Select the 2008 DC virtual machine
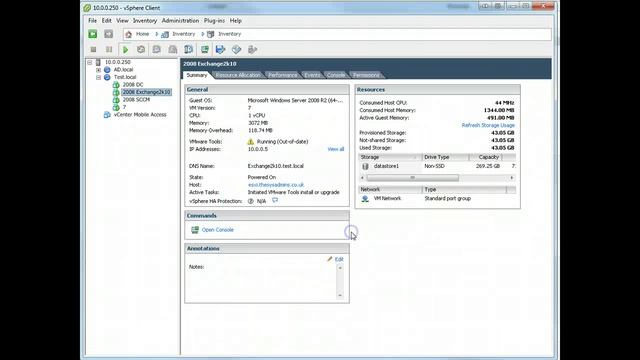This screenshot has height=360, width=640. tap(133, 84)
